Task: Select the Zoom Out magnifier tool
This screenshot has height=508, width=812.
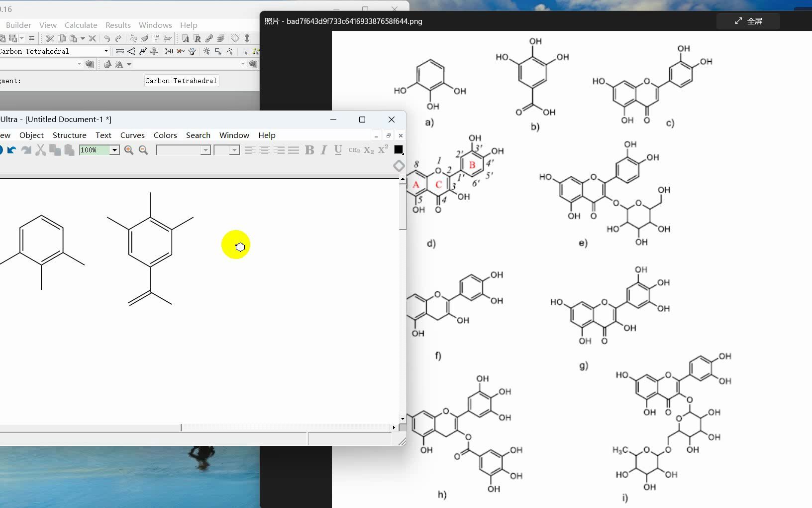Action: (144, 149)
